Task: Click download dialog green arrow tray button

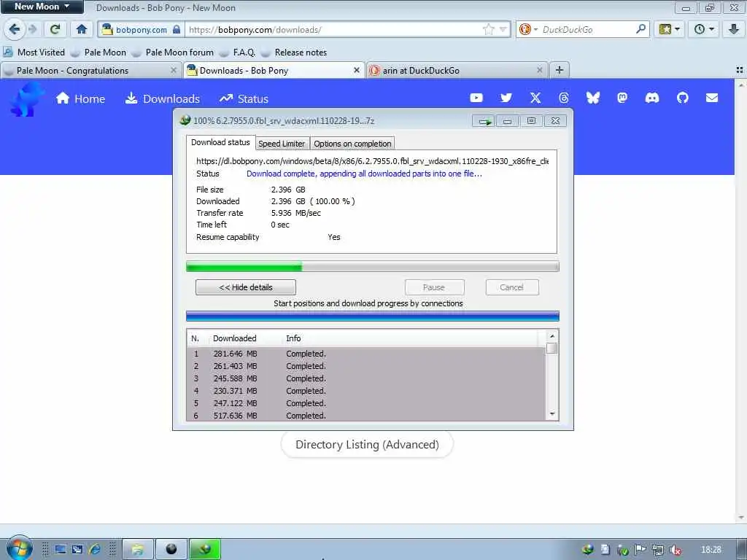Action: (484, 122)
